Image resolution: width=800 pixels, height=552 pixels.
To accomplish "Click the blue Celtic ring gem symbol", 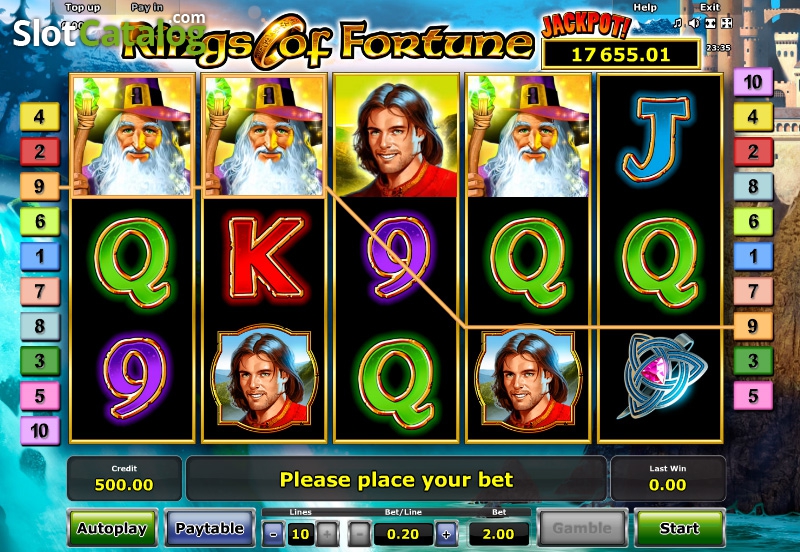I will [661, 377].
